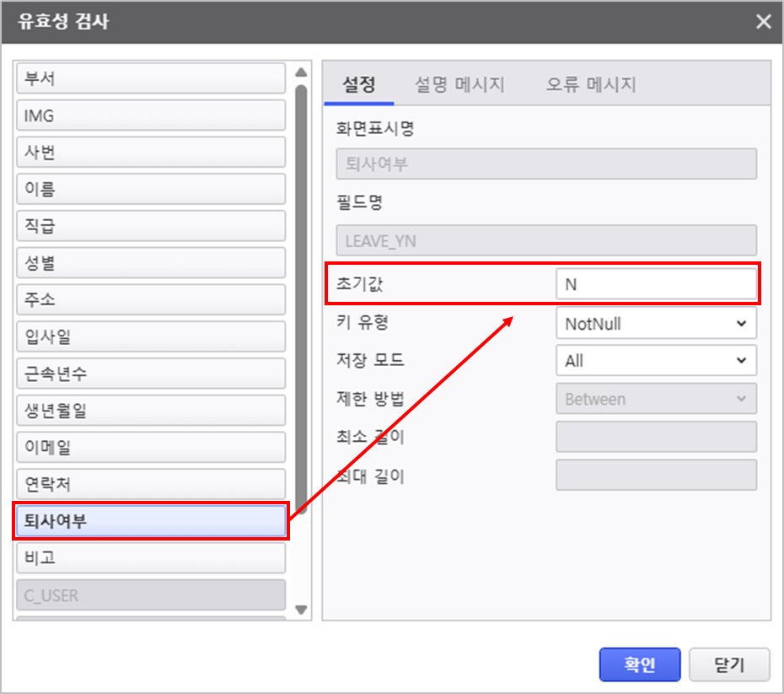Select the 생년월일 field item
Viewport: 784px width, 694px height.
coord(151,411)
